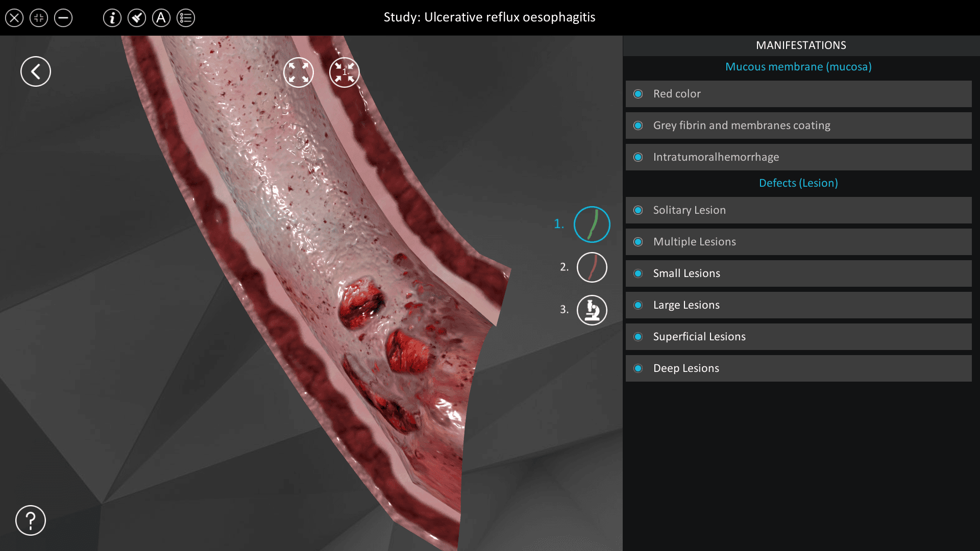Toggle the Deep Lesions option
Image resolution: width=980 pixels, height=551 pixels.
coord(799,368)
